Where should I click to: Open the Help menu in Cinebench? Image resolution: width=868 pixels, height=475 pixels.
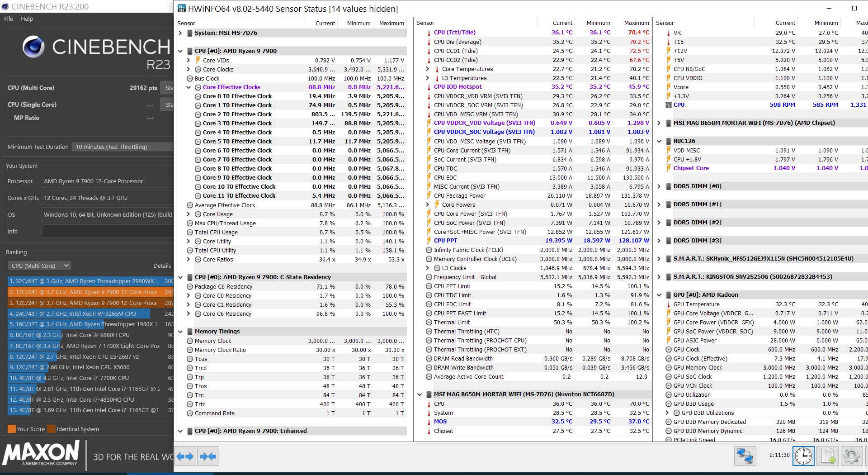(27, 19)
